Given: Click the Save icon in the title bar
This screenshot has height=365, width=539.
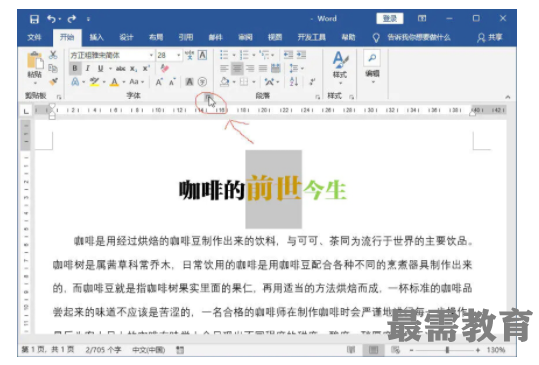Looking at the screenshot, I should tap(34, 19).
